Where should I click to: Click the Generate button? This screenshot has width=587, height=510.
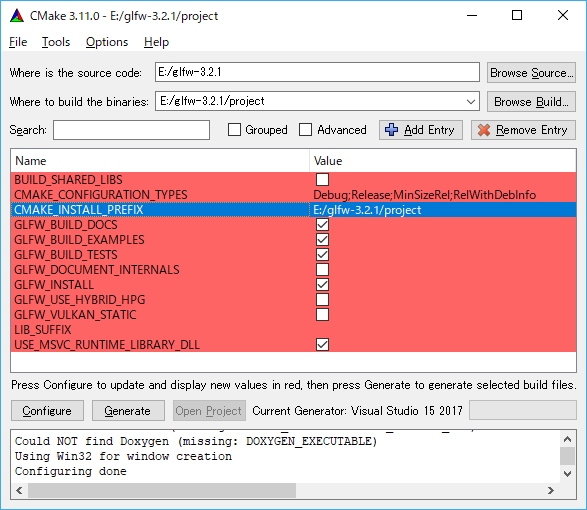[128, 410]
